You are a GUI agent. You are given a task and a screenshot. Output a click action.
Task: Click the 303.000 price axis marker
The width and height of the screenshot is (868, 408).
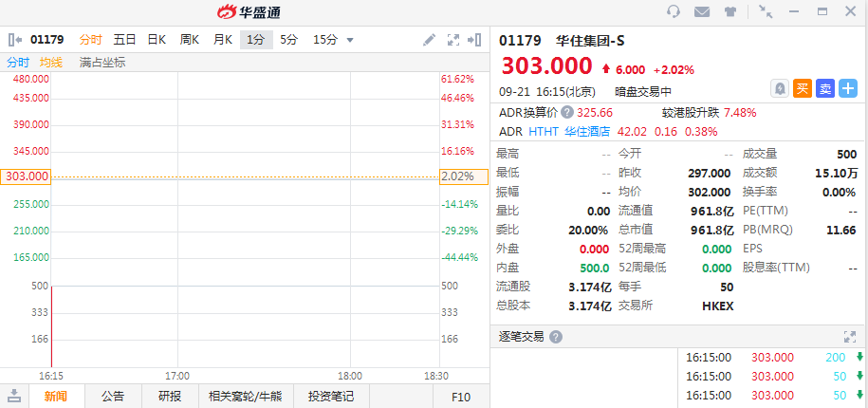(26, 176)
